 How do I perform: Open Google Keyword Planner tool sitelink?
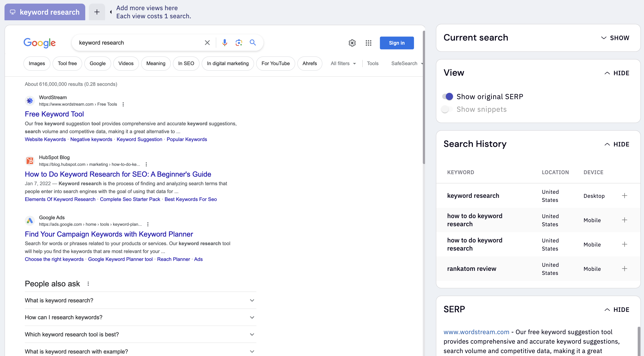click(x=120, y=259)
